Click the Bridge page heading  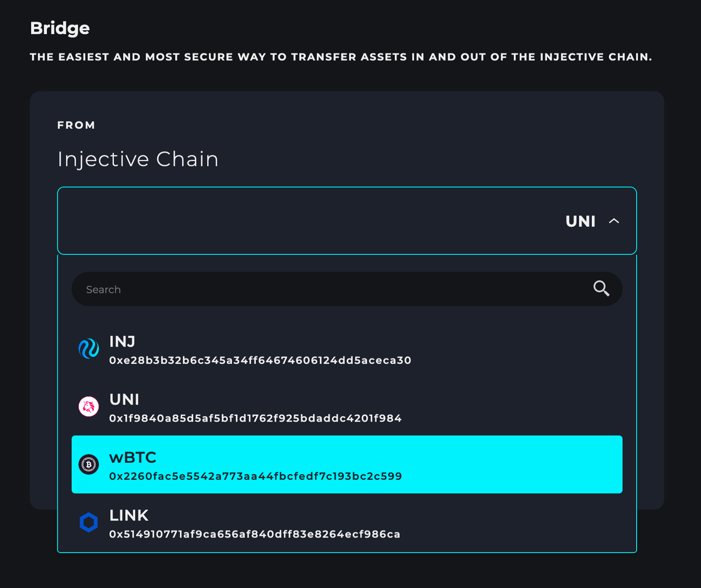pos(60,28)
